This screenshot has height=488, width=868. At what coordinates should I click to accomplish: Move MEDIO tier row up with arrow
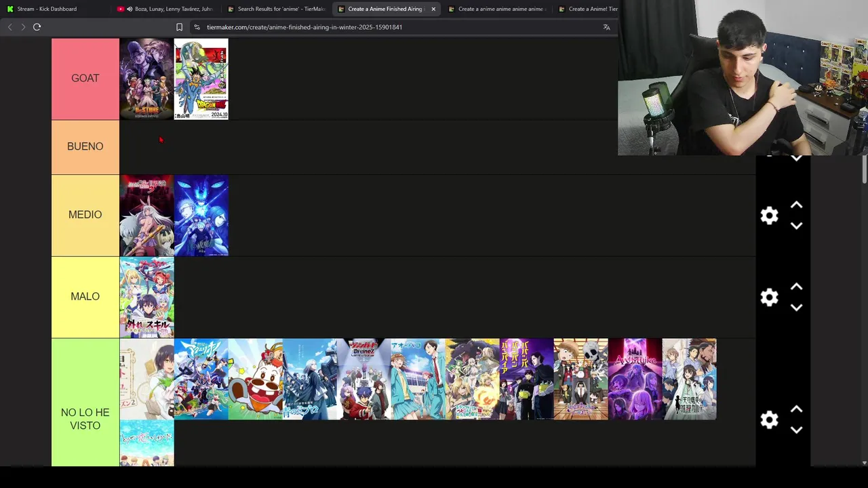click(x=796, y=205)
